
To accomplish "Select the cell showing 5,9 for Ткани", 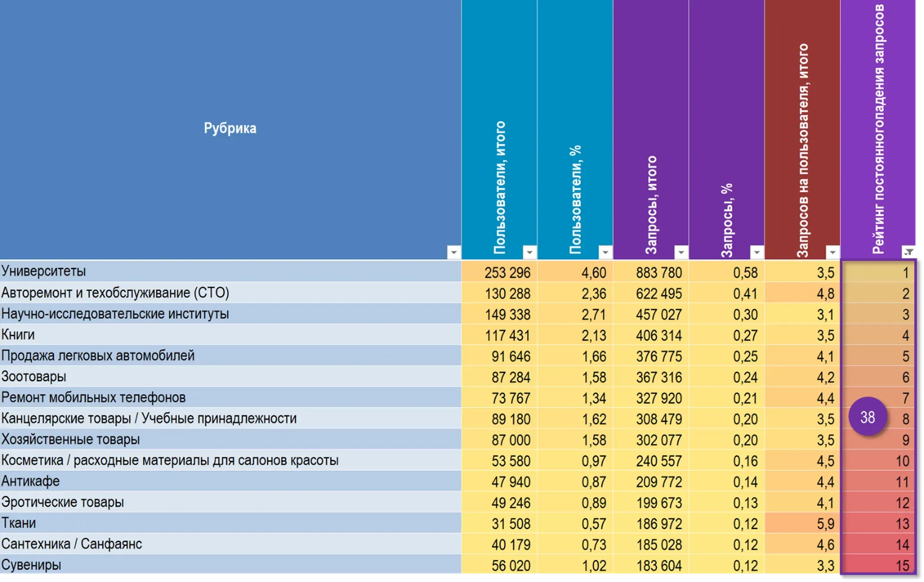I will [802, 523].
